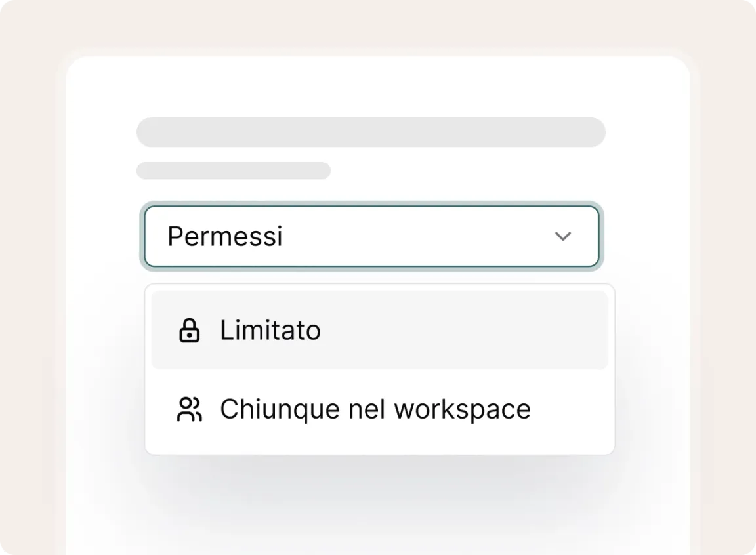Click the Chiunque nel workspace text
The height and width of the screenshot is (555, 756).
[x=375, y=409]
